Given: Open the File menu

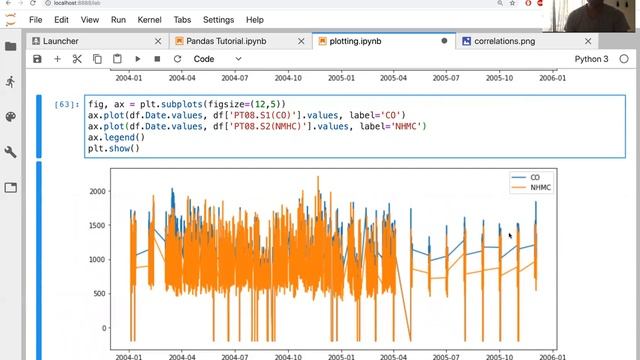Looking at the screenshot, I should (x=36, y=20).
